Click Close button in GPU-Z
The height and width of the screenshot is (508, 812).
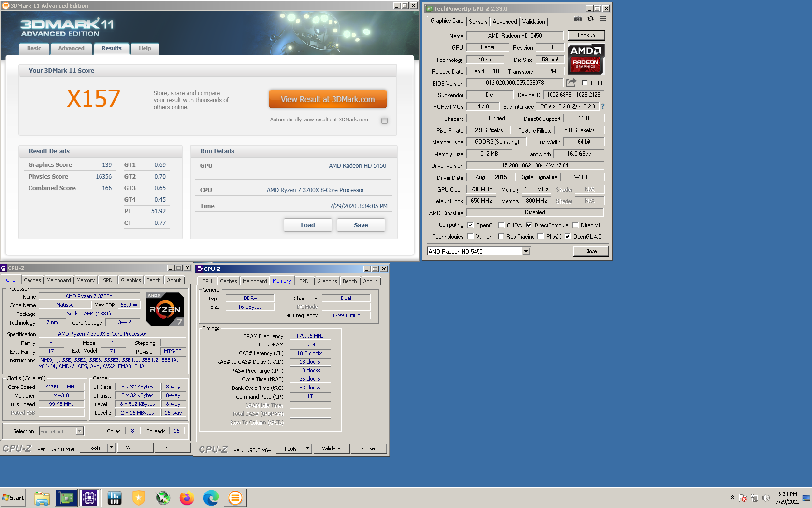point(590,251)
